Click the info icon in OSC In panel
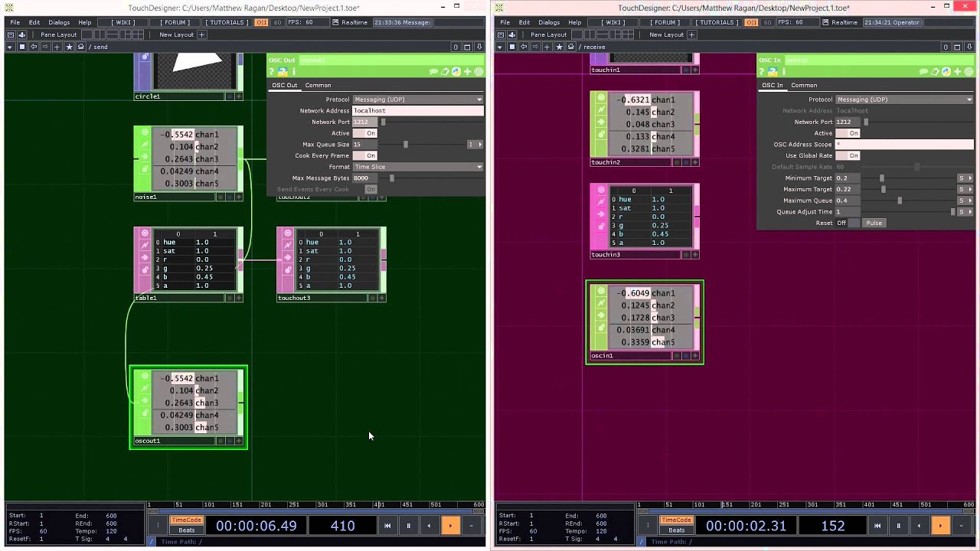The image size is (980, 551). pyautogui.click(x=784, y=72)
